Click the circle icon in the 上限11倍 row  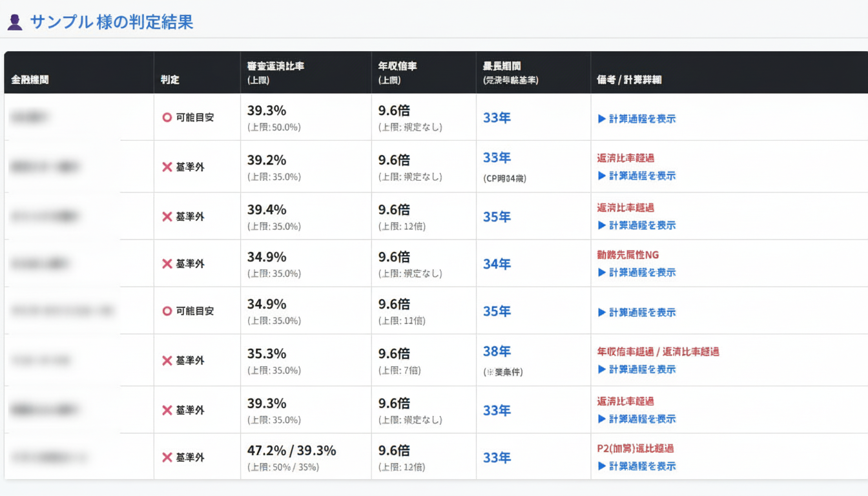click(167, 311)
